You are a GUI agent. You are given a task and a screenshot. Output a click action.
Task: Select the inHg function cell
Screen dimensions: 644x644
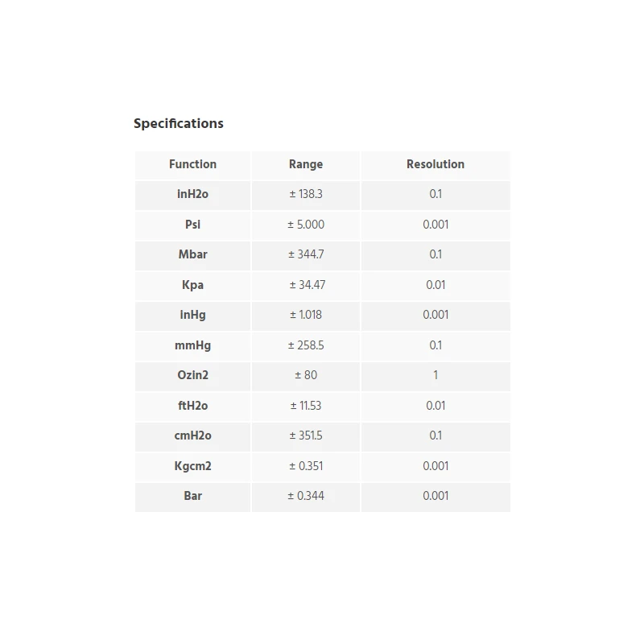coord(192,315)
